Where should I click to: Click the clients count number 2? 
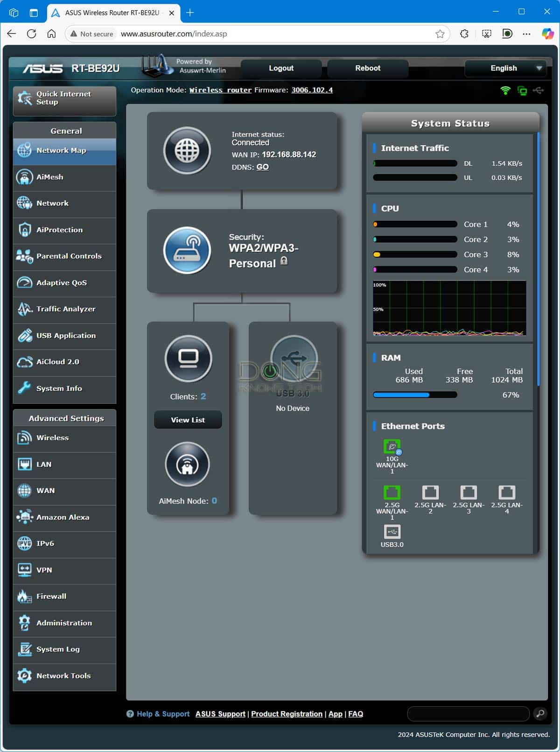tap(203, 396)
